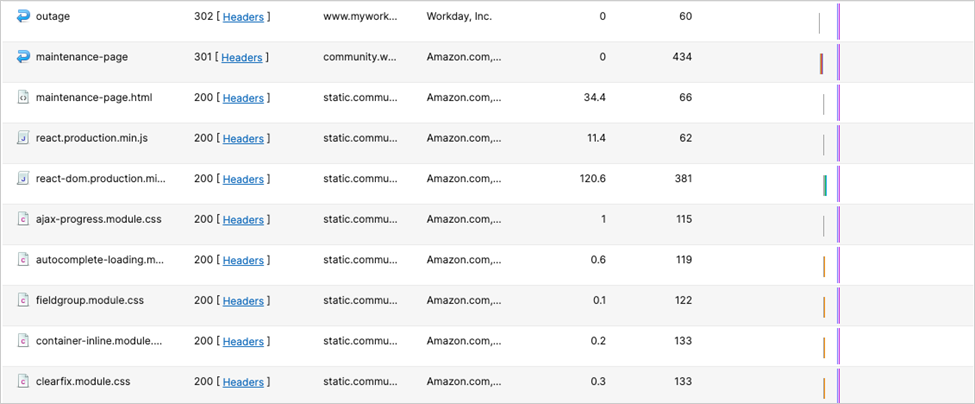
Task: Click the redirect icon beside outage
Action: (24, 16)
